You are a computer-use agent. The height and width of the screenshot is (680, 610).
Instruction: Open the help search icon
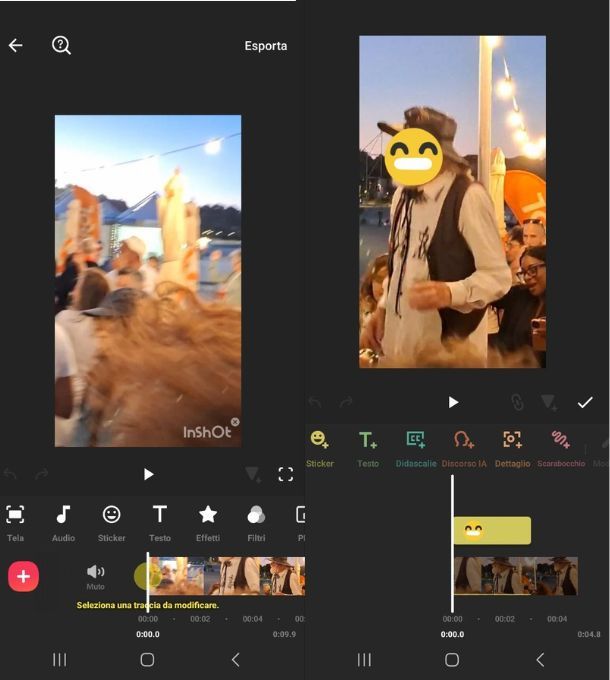61,45
